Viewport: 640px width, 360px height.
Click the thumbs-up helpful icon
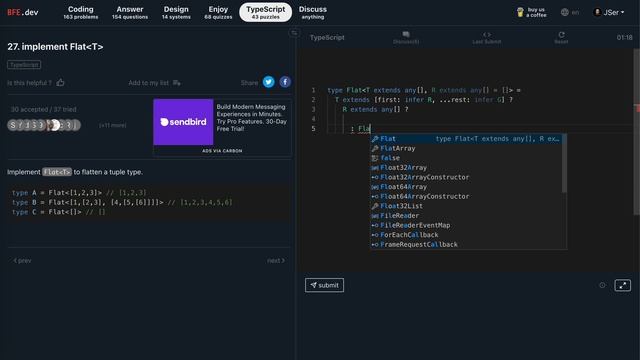60,82
